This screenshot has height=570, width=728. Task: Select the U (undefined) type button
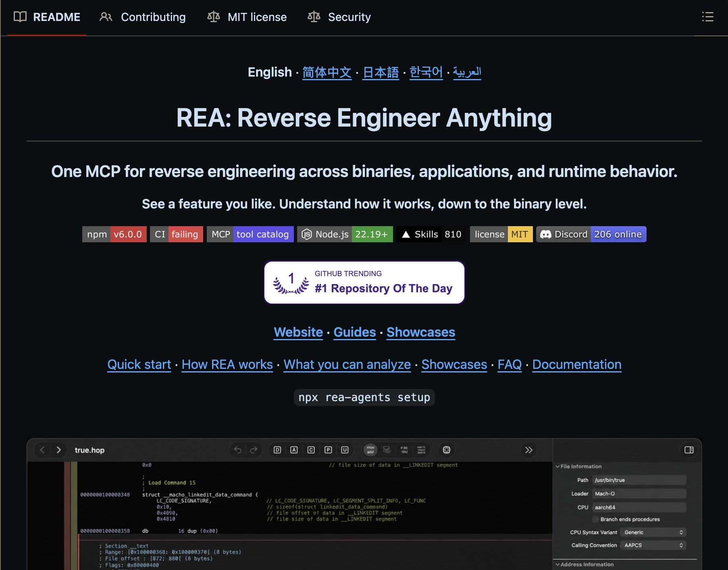coord(345,450)
